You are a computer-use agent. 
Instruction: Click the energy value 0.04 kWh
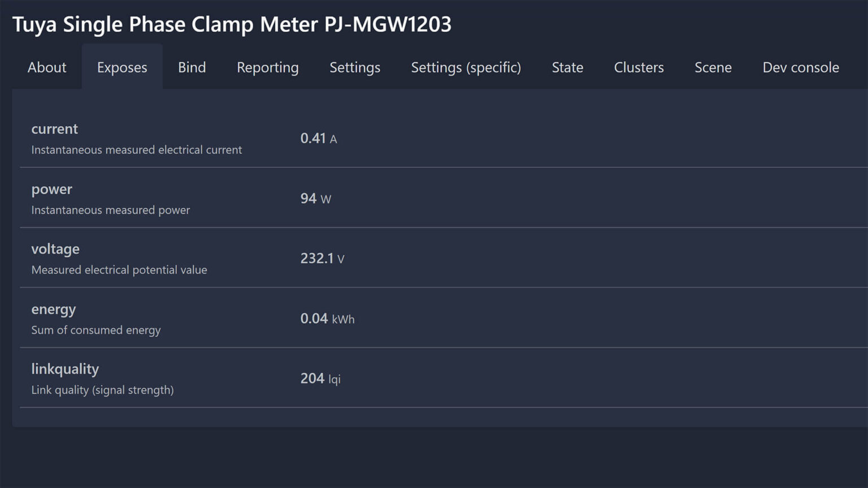click(327, 319)
